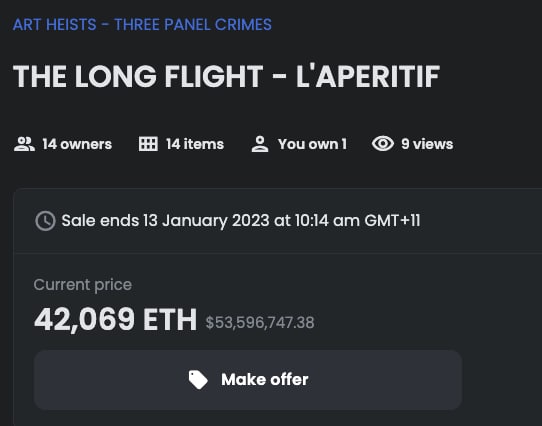Click the items grid icon
Screen dimensions: 542x426
pyautogui.click(x=148, y=144)
